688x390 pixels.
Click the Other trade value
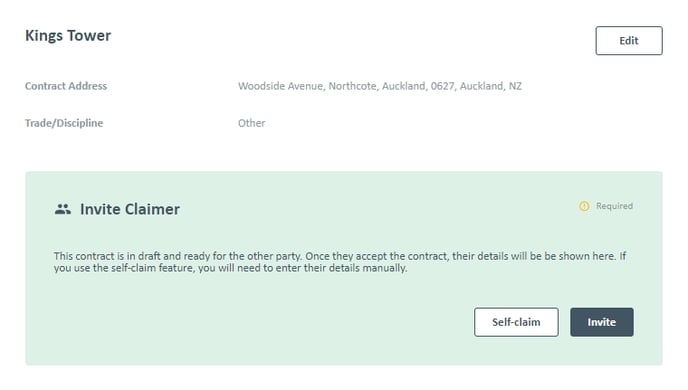(x=251, y=123)
